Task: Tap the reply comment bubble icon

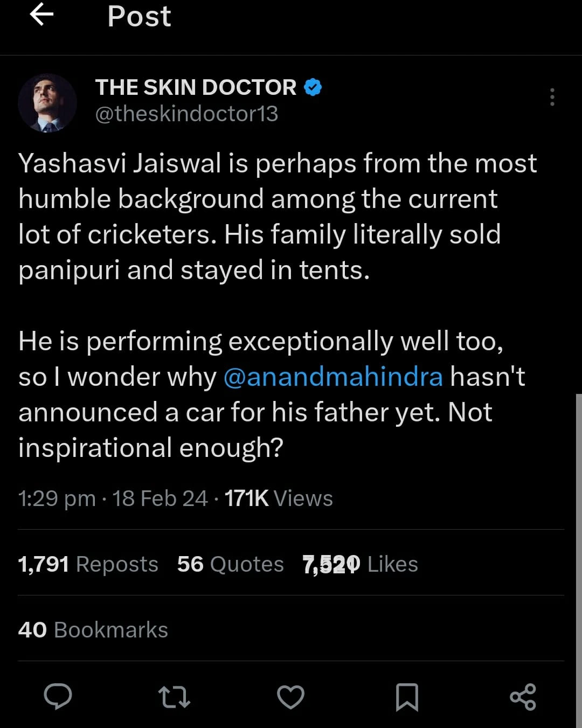Action: coord(58,697)
